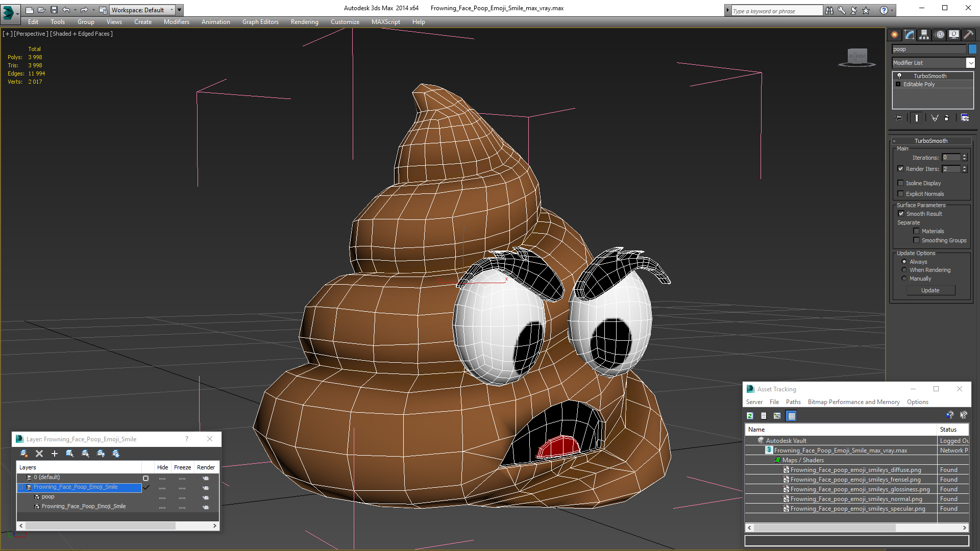Image resolution: width=980 pixels, height=551 pixels.
Task: Open the Edit menu
Action: tap(33, 22)
